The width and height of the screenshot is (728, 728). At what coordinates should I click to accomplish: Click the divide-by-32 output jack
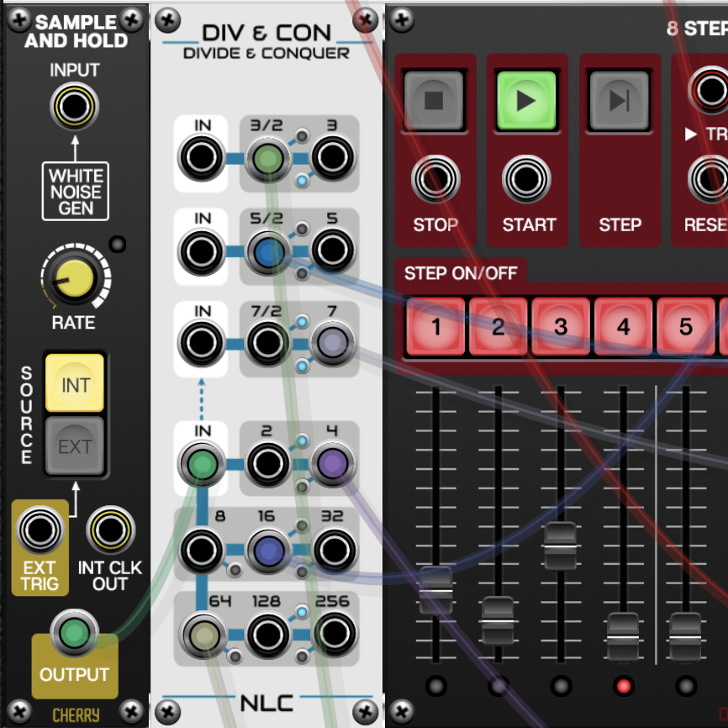[x=335, y=550]
